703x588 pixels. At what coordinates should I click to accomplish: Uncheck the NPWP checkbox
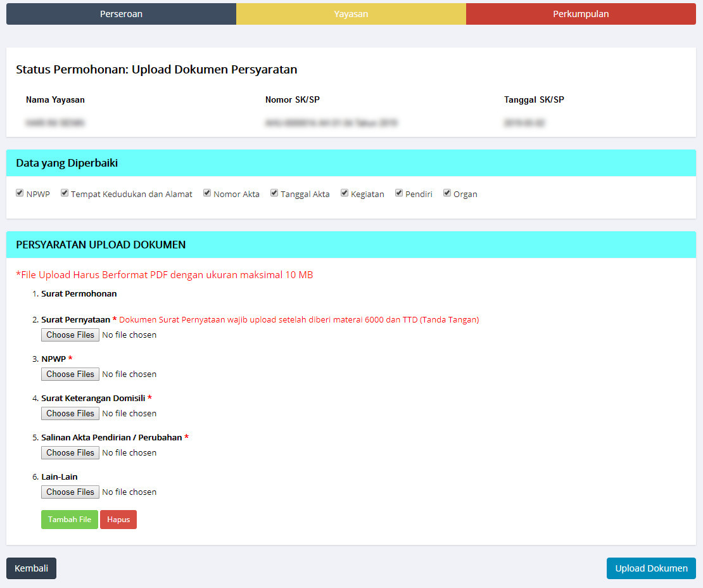tap(20, 193)
